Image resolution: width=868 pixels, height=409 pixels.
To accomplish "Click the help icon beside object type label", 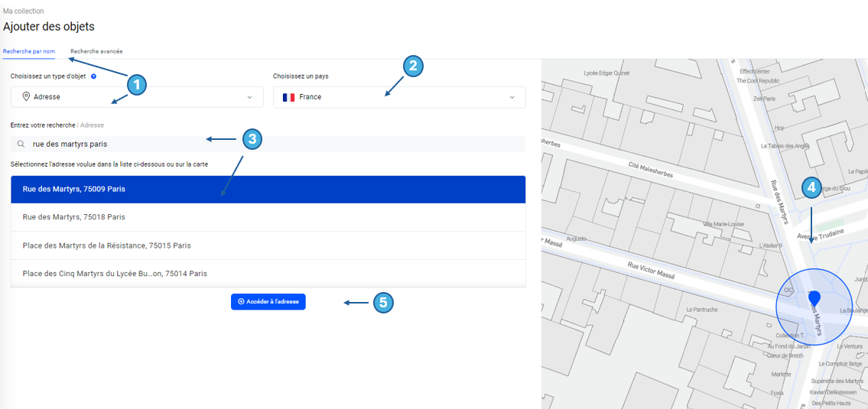I will point(93,76).
